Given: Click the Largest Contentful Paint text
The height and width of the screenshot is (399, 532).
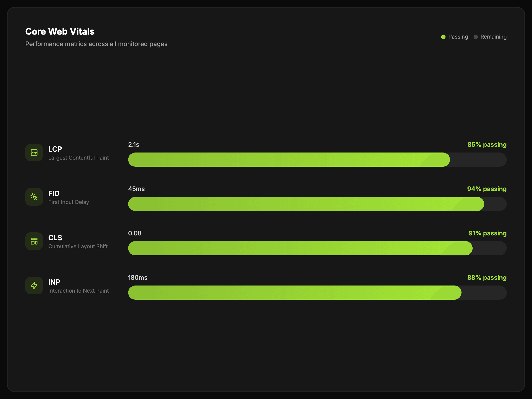Looking at the screenshot, I should tap(78, 158).
